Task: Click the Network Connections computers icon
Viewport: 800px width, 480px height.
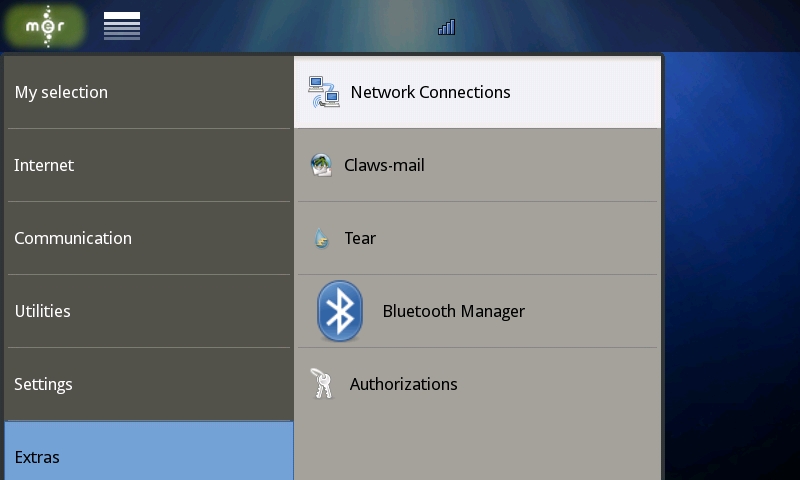Action: [323, 92]
